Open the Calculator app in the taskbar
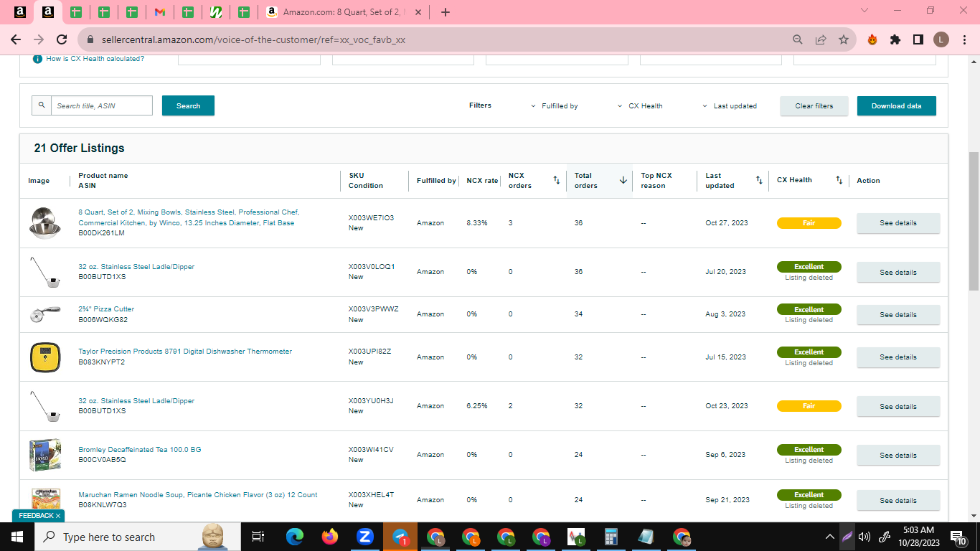 (611, 537)
